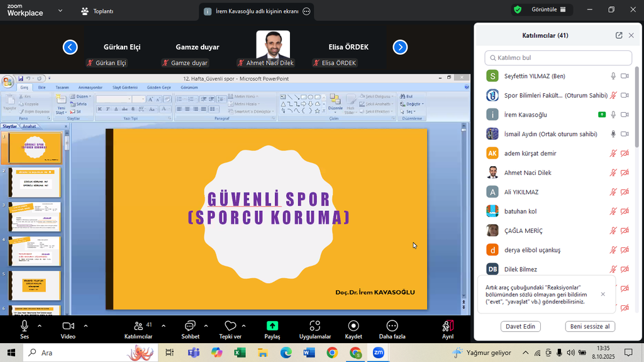This screenshot has width=644, height=362.
Task: Toggle microphone with the Ses button
Action: [x=25, y=326]
